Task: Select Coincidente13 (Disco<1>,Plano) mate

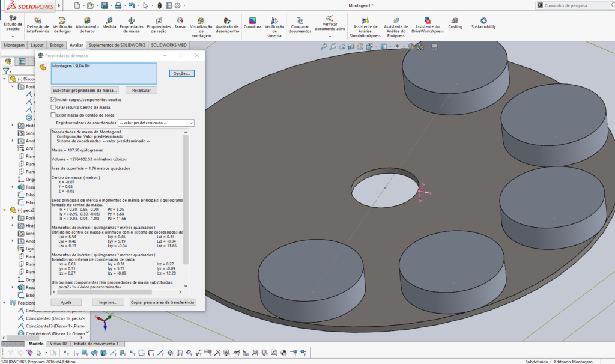Action: (x=55, y=326)
